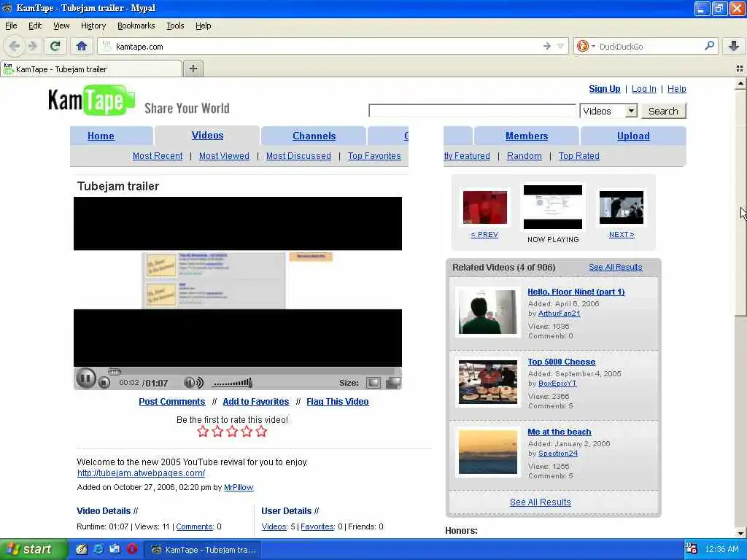Image resolution: width=747 pixels, height=560 pixels.
Task: Click the KamTape logo
Action: (91, 101)
